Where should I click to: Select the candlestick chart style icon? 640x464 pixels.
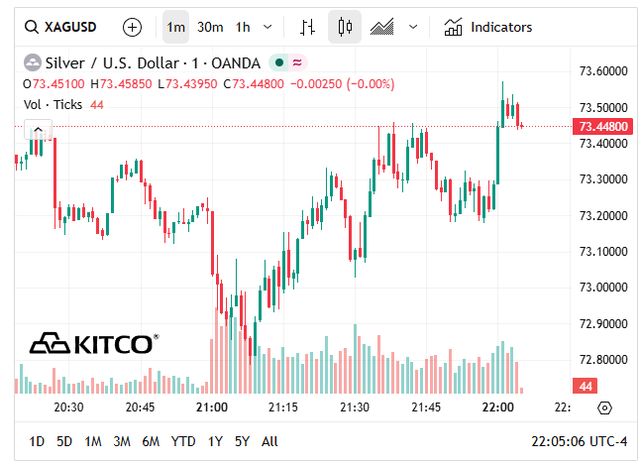tap(345, 27)
